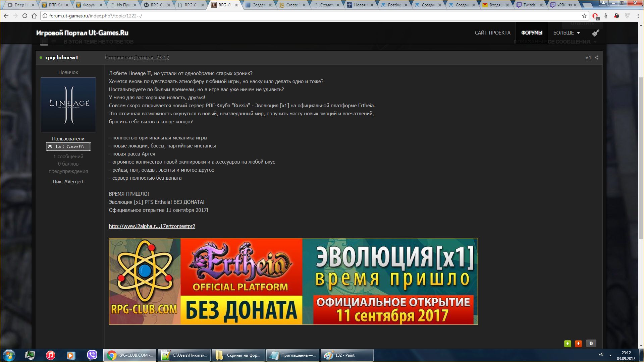Open the ФОРУМЫ navigation item

pos(532,33)
